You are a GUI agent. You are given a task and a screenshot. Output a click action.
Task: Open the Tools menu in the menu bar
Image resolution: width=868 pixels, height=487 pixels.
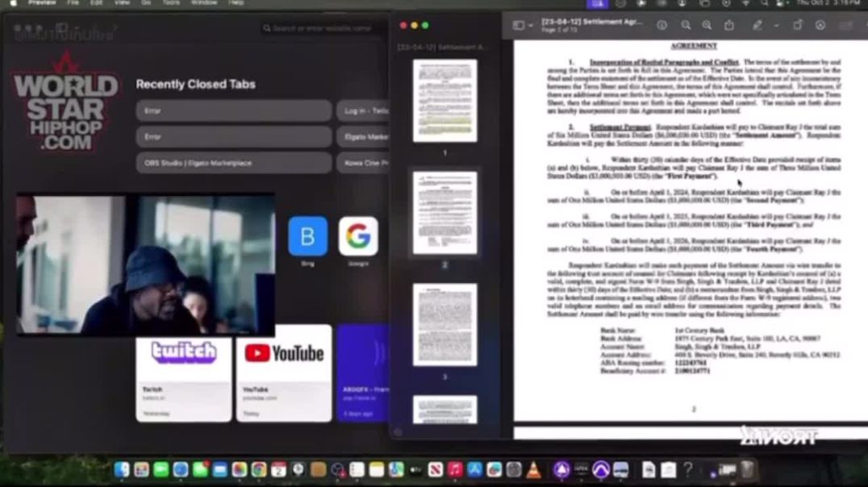[x=171, y=3]
